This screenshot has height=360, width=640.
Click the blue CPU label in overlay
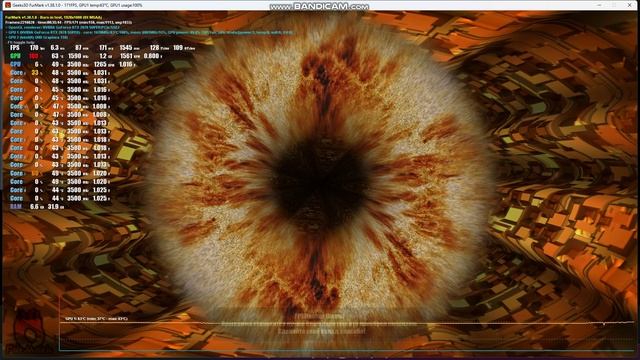[x=16, y=64]
